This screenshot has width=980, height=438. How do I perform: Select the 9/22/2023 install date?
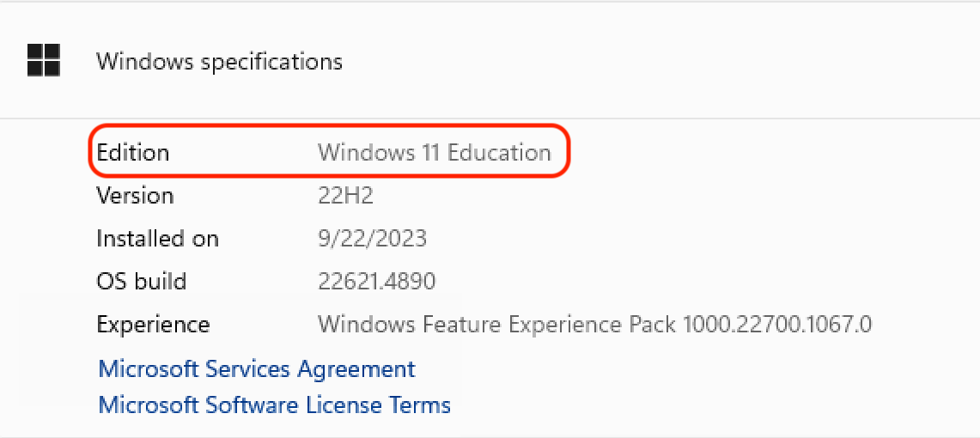[372, 239]
